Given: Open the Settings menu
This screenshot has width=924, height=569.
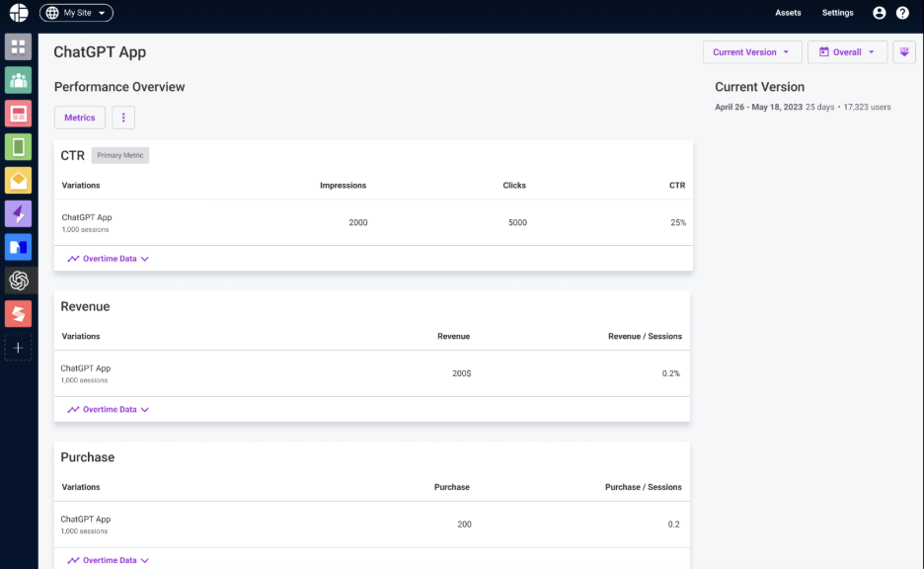Looking at the screenshot, I should click(x=837, y=13).
